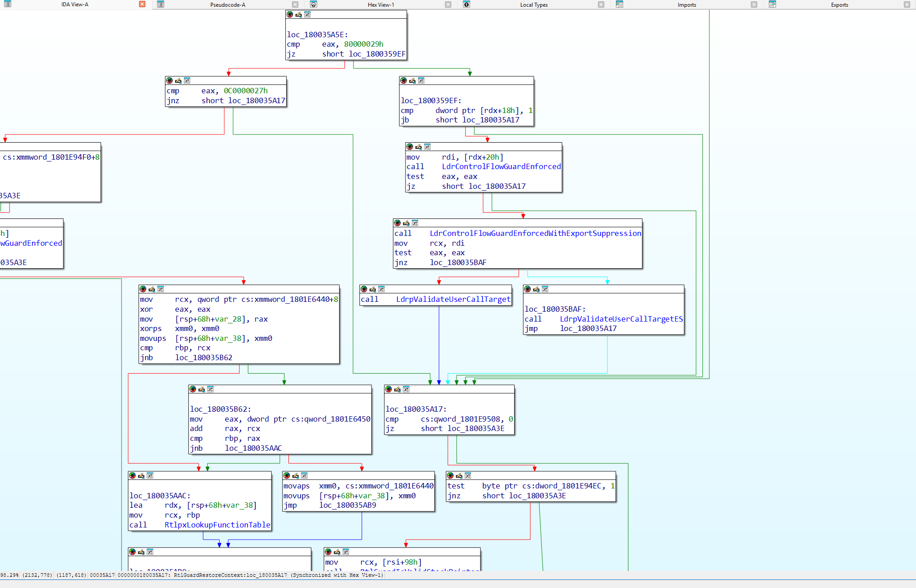The width and height of the screenshot is (916, 588).
Task: Click 'loc_180035AAC' jnb target in loc_180035B62 node
Action: coord(253,448)
